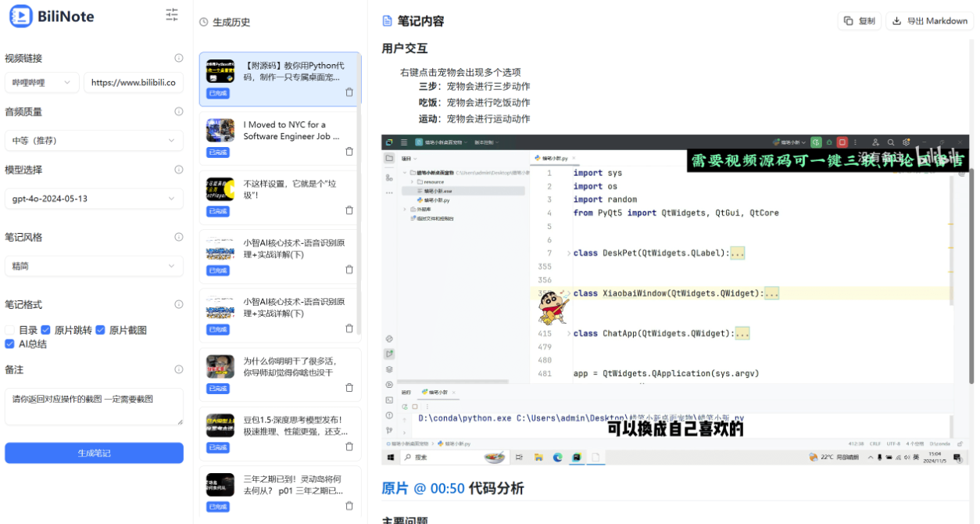The image size is (980, 524).
Task: Open the 精简 note style dropdown
Action: pos(94,266)
